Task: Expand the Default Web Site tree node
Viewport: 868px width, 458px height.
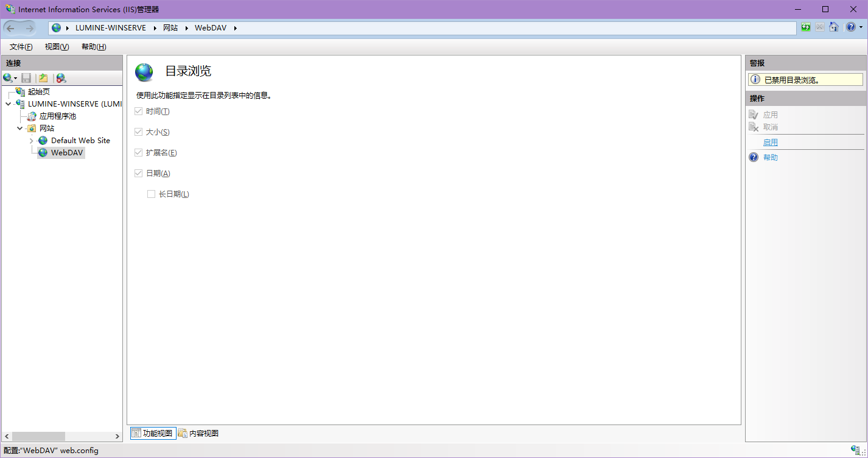Action: point(32,141)
